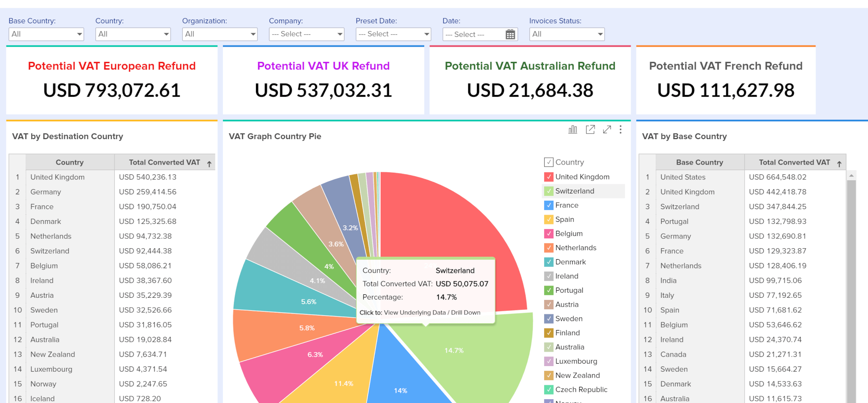The width and height of the screenshot is (868, 403).
Task: Click Italy in the Base Country table
Action: tap(667, 295)
